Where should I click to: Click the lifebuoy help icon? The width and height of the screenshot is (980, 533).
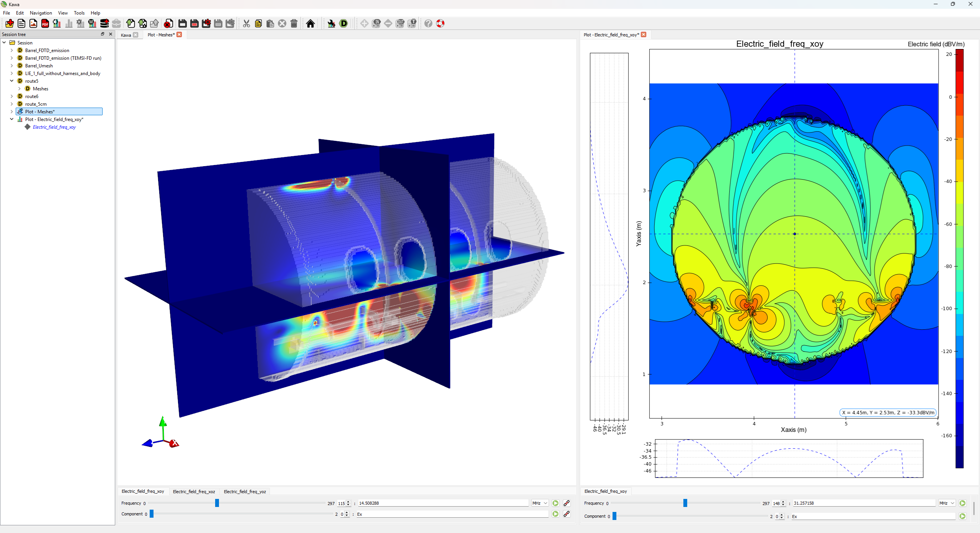click(x=440, y=24)
